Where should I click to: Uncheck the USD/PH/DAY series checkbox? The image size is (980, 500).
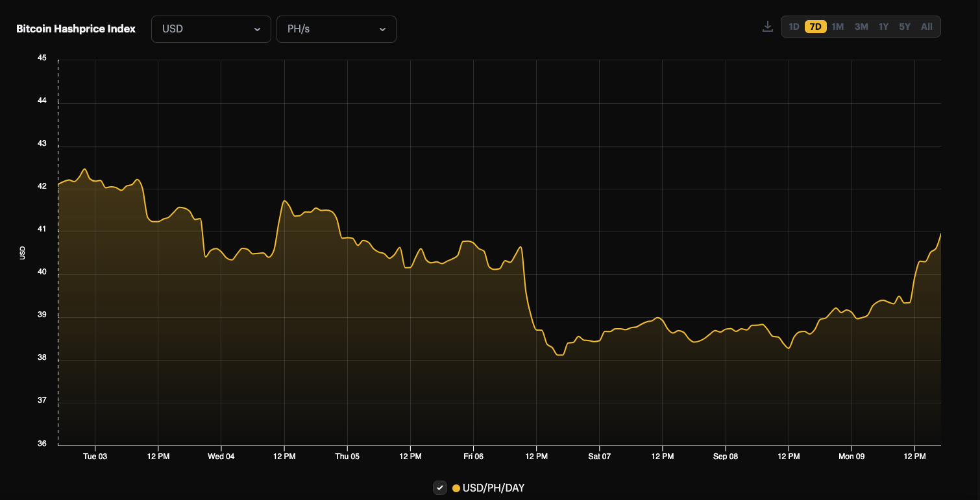pyautogui.click(x=440, y=488)
